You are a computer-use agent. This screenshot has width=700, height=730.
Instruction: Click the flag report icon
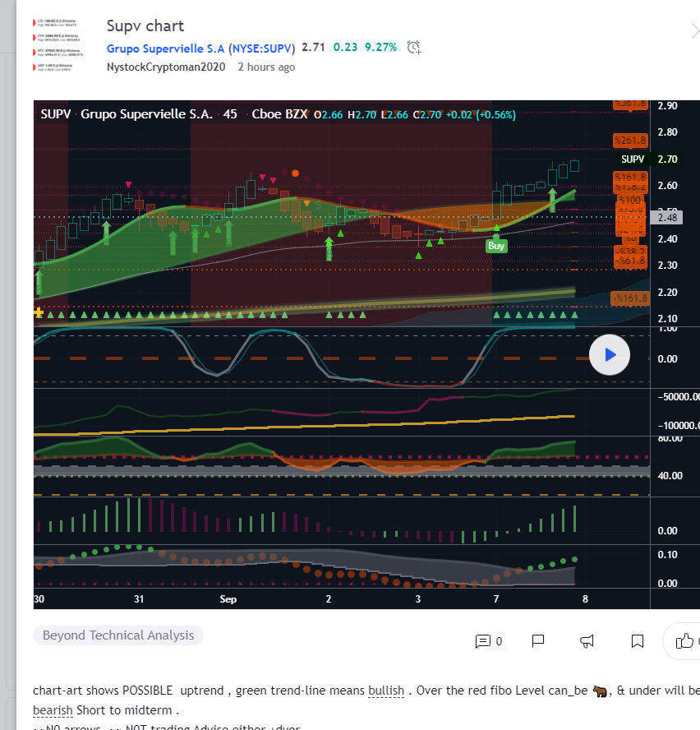[538, 641]
